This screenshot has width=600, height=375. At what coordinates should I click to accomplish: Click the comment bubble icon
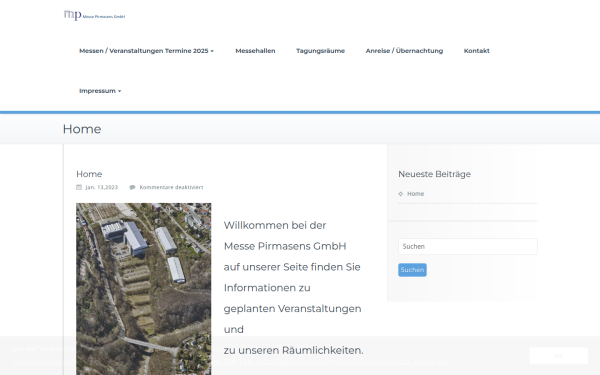[132, 187]
